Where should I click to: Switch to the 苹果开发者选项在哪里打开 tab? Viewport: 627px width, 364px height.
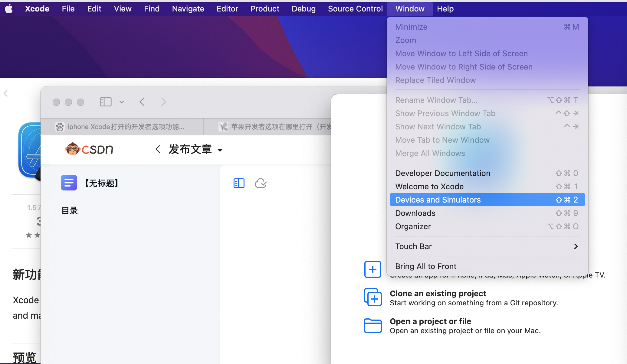pos(268,127)
